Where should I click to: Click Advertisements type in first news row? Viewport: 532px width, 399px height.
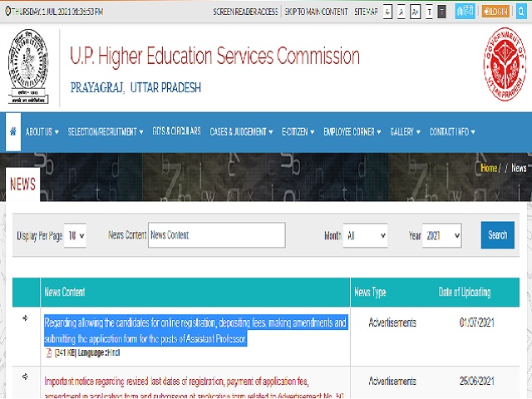point(392,323)
